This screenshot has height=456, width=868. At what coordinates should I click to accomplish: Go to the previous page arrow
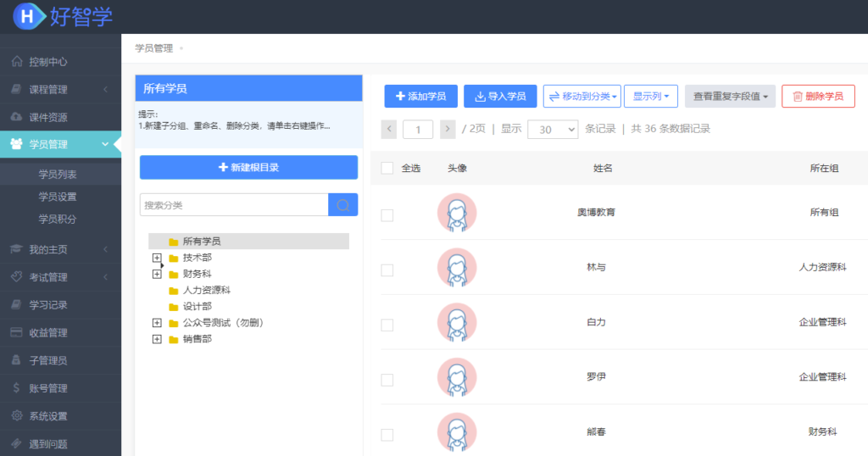click(x=389, y=129)
